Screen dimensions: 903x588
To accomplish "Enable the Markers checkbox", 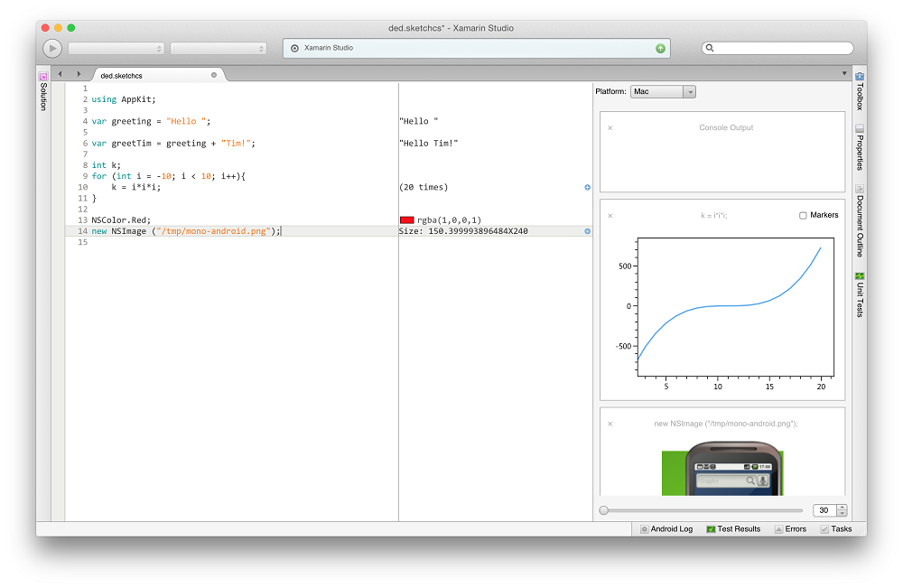I will coord(803,215).
